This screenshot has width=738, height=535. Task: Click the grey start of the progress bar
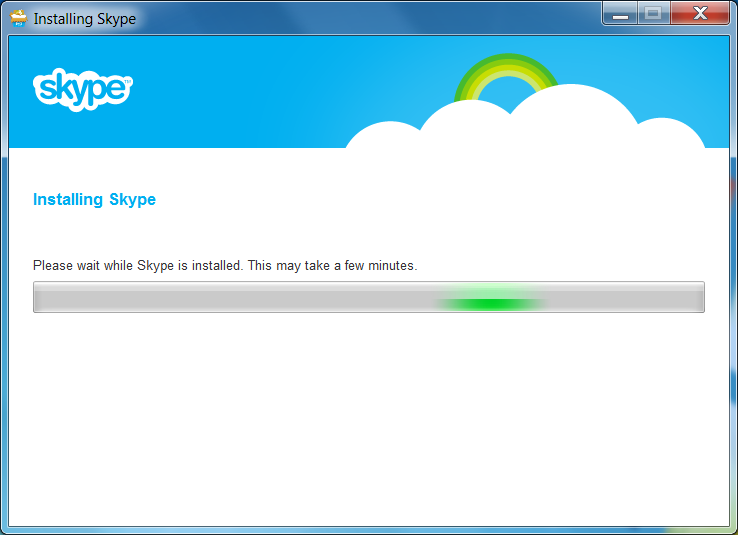coord(60,297)
